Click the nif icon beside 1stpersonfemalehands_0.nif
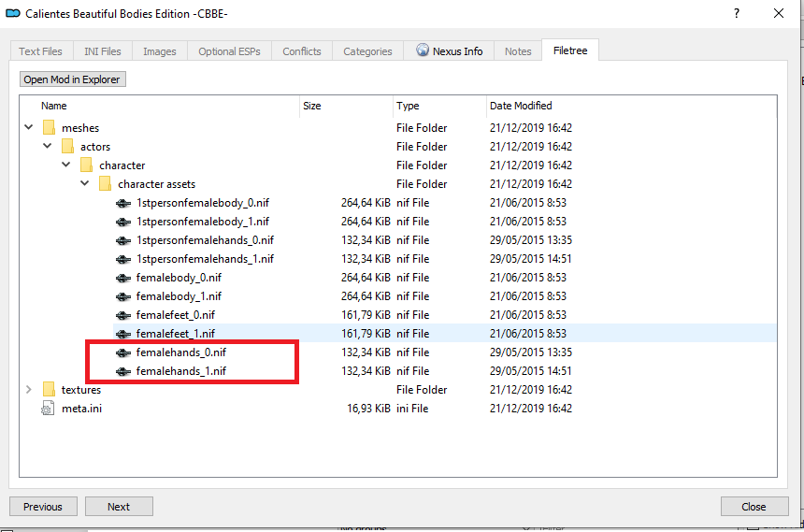Viewport: 804px width, 532px height. click(x=123, y=240)
